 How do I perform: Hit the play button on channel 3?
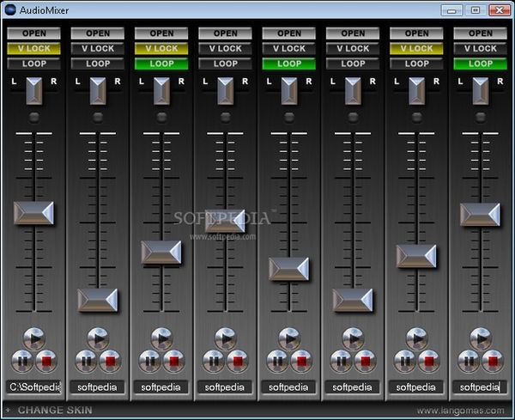[x=161, y=338]
